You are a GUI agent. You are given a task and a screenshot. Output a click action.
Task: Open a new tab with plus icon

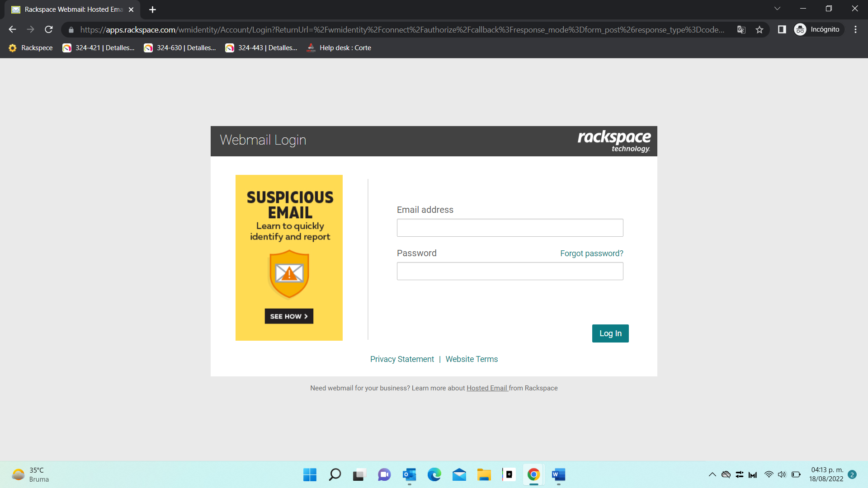[x=152, y=9]
